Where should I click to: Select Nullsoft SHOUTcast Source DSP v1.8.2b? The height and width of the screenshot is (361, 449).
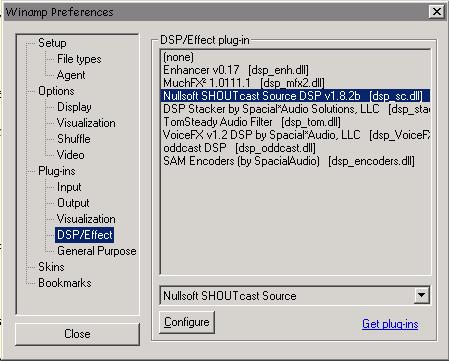pyautogui.click(x=295, y=96)
